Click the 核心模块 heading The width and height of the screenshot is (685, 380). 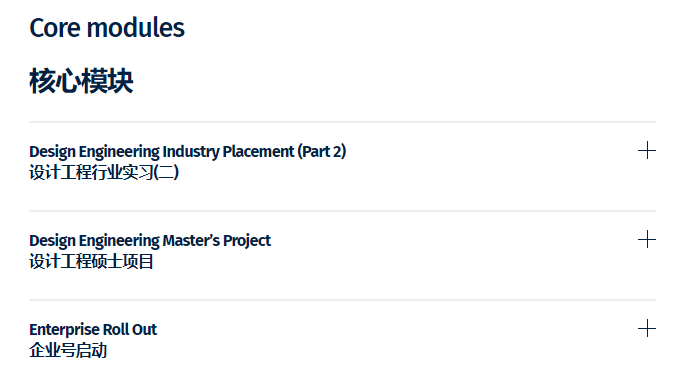coord(81,81)
